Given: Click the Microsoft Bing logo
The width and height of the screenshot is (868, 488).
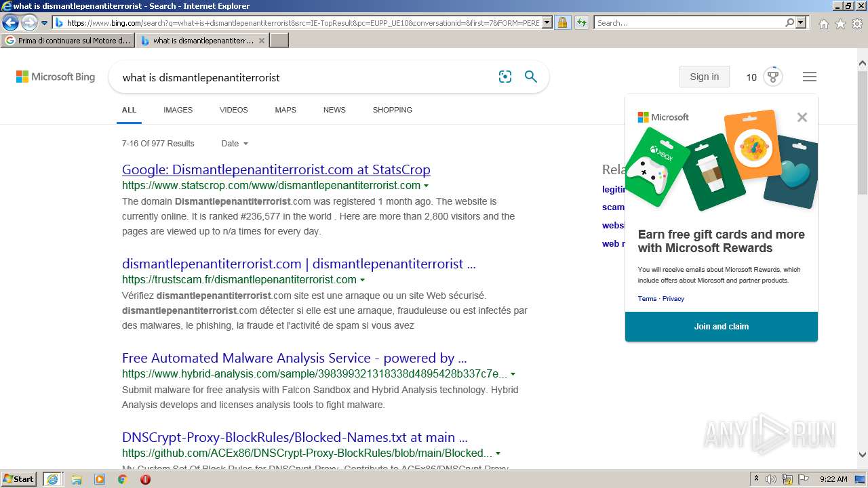Looking at the screenshot, I should click(56, 77).
